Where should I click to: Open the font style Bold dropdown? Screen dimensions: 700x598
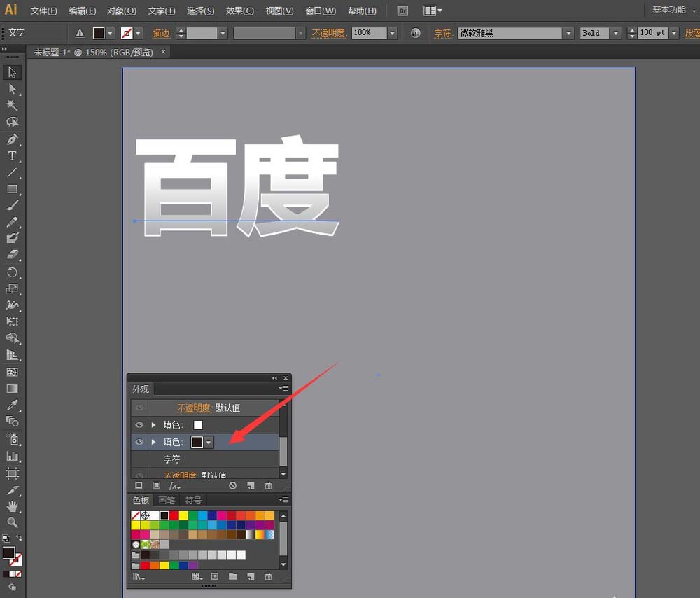(x=616, y=33)
